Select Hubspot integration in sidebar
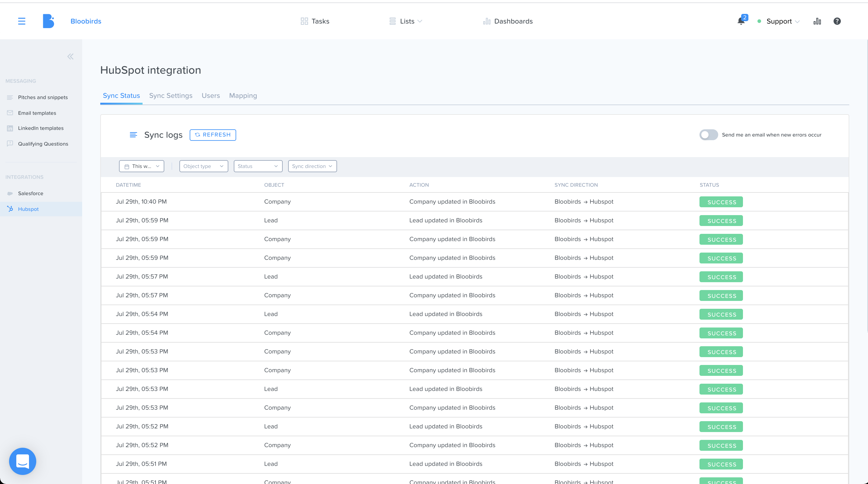This screenshot has height=484, width=868. (x=41, y=209)
